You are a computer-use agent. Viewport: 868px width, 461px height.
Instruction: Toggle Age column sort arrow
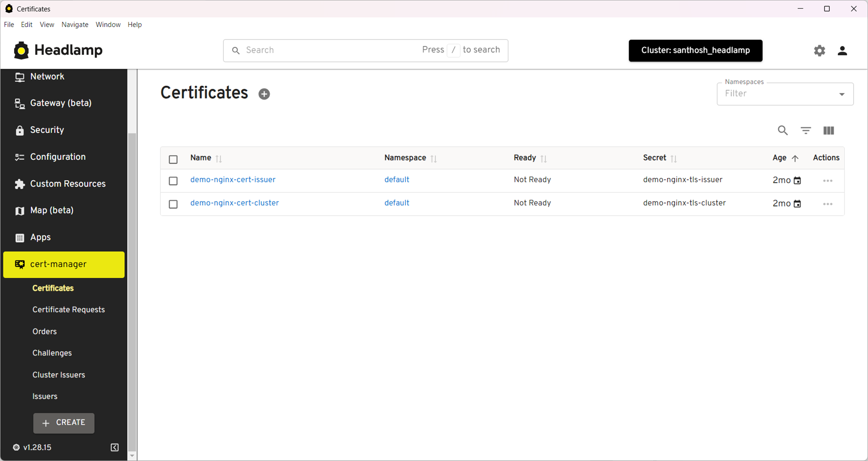[795, 158]
